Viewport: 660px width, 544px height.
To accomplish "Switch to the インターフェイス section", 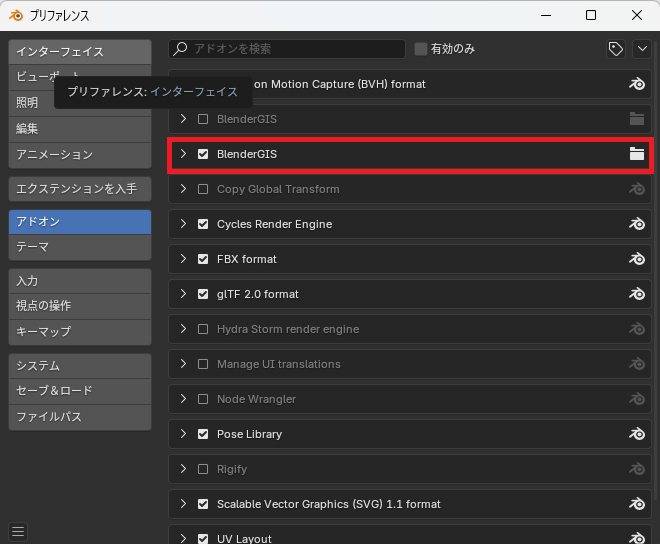I will pyautogui.click(x=80, y=52).
